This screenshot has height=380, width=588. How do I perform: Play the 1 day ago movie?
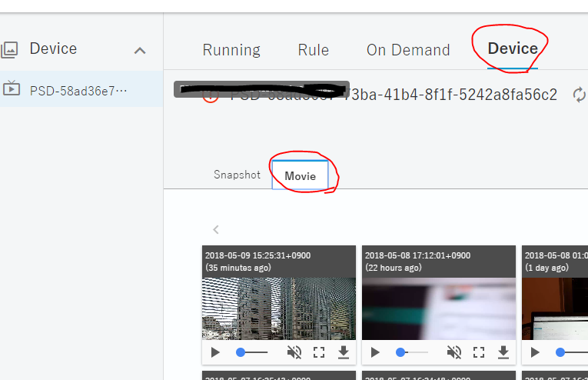tap(535, 352)
